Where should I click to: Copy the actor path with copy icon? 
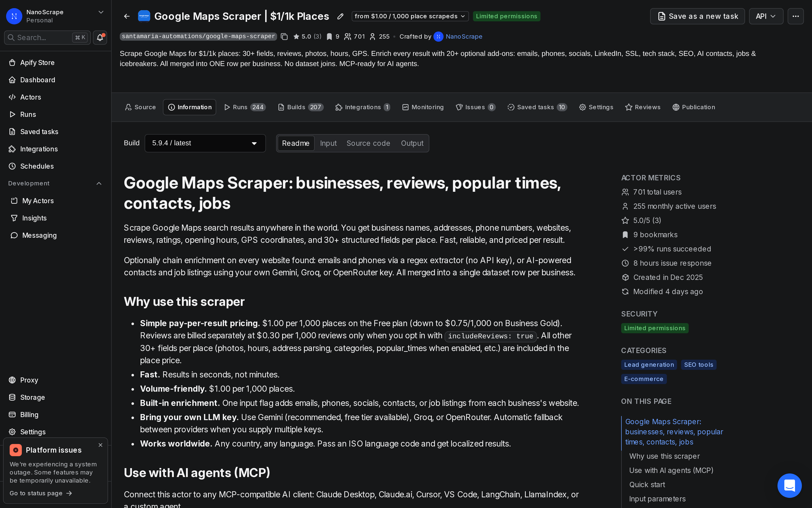coord(284,37)
